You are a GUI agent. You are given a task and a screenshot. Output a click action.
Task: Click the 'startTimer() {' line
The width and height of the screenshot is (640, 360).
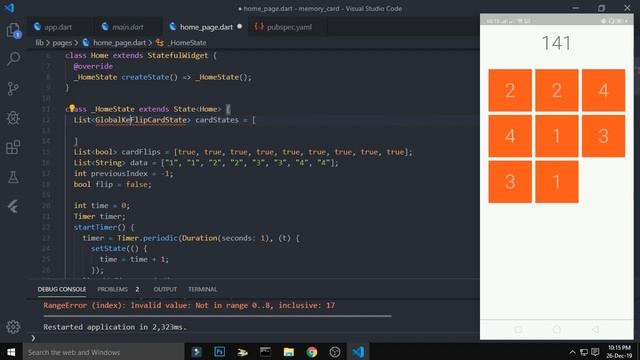(x=104, y=227)
